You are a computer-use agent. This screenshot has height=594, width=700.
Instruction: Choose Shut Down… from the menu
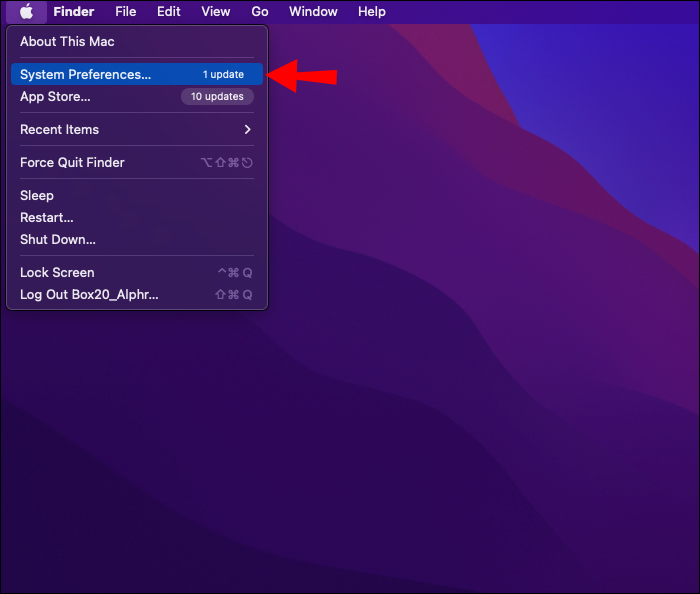(x=137, y=240)
